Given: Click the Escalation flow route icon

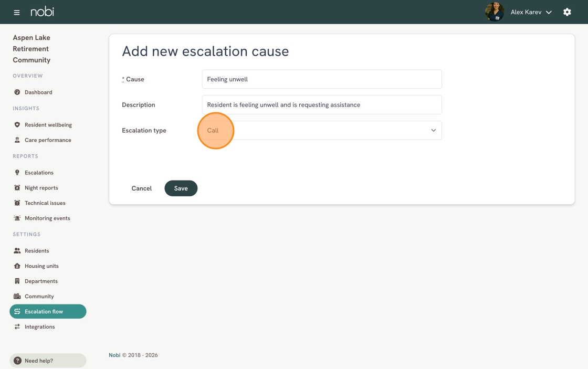Looking at the screenshot, I should coord(17,311).
